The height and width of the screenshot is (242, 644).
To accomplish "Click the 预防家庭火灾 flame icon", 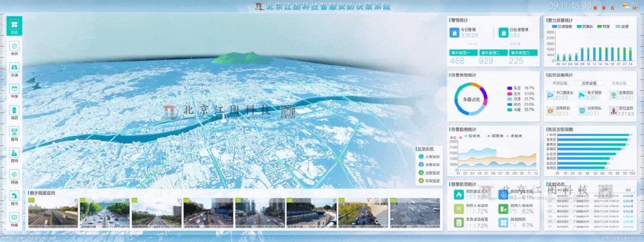I will click(x=458, y=195).
